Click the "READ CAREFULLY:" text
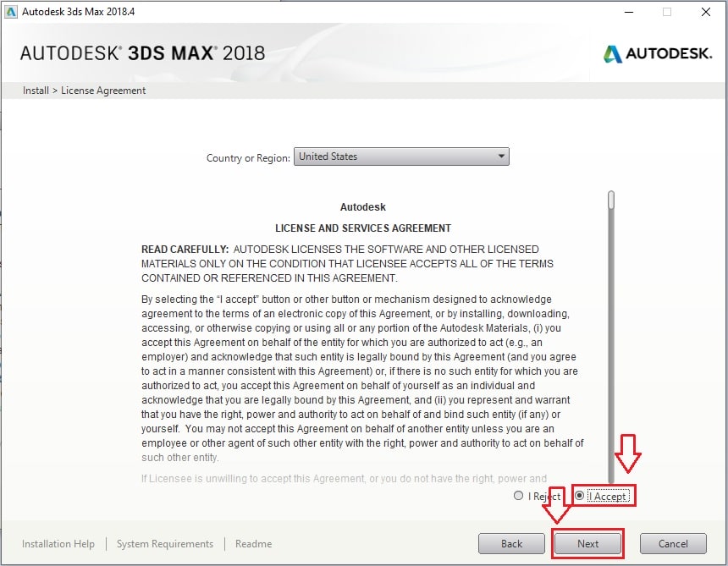 click(x=185, y=249)
